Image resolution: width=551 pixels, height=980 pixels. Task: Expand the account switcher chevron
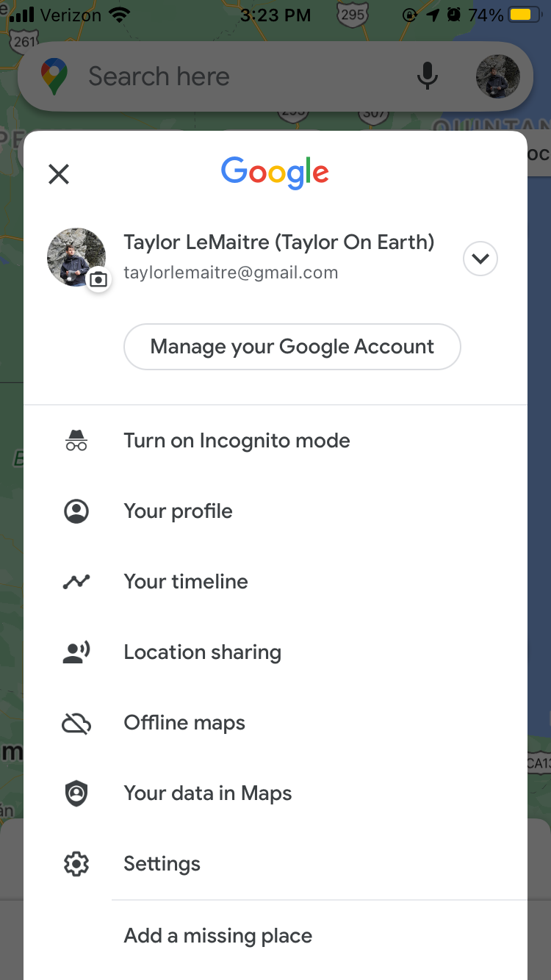point(480,259)
